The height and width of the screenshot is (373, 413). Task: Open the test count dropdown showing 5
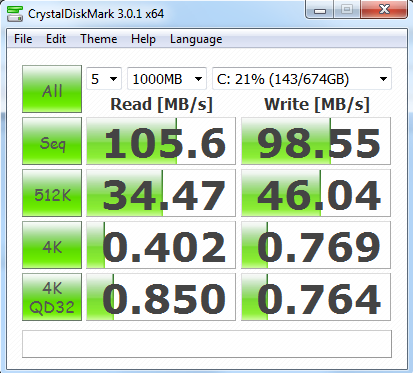click(x=104, y=79)
